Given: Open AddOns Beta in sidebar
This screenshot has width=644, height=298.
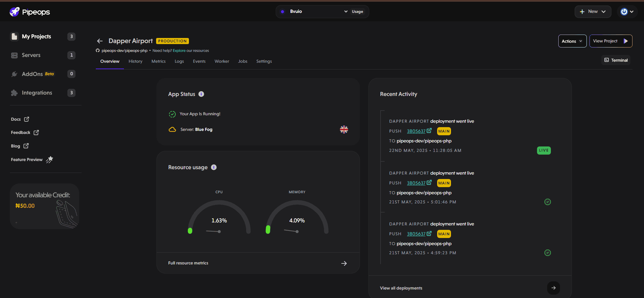Looking at the screenshot, I should pyautogui.click(x=43, y=74).
